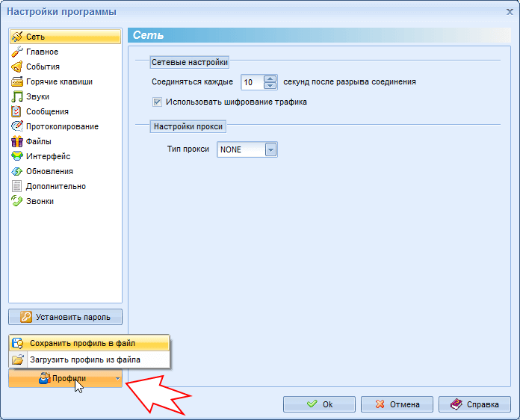Click the green checkmark icon on Ok
The image size is (520, 420).
tap(312, 404)
